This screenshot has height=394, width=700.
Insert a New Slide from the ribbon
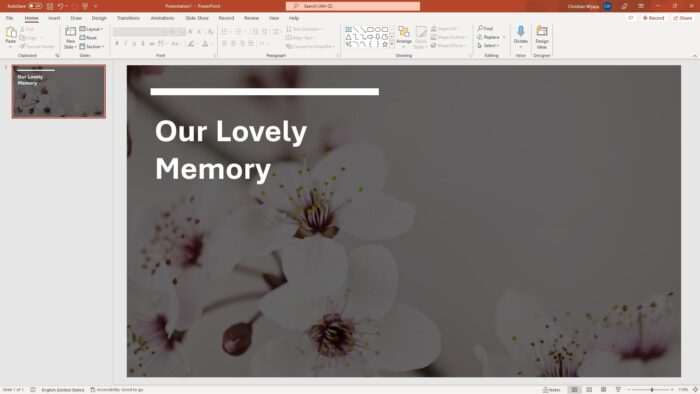(70, 37)
